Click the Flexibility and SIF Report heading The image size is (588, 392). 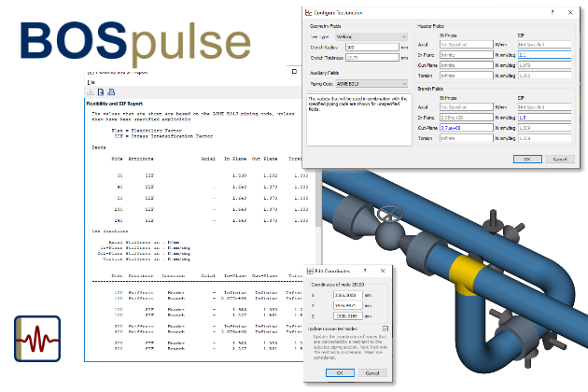(115, 104)
